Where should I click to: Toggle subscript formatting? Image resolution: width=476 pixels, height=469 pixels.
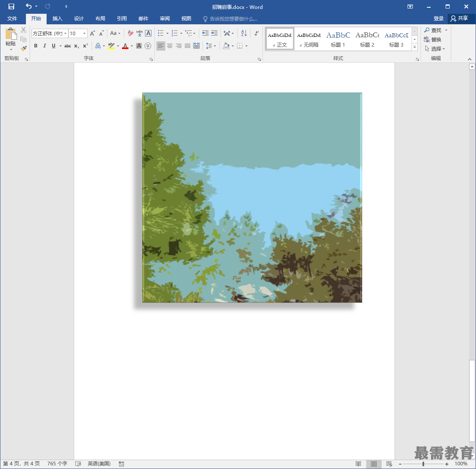coord(77,46)
